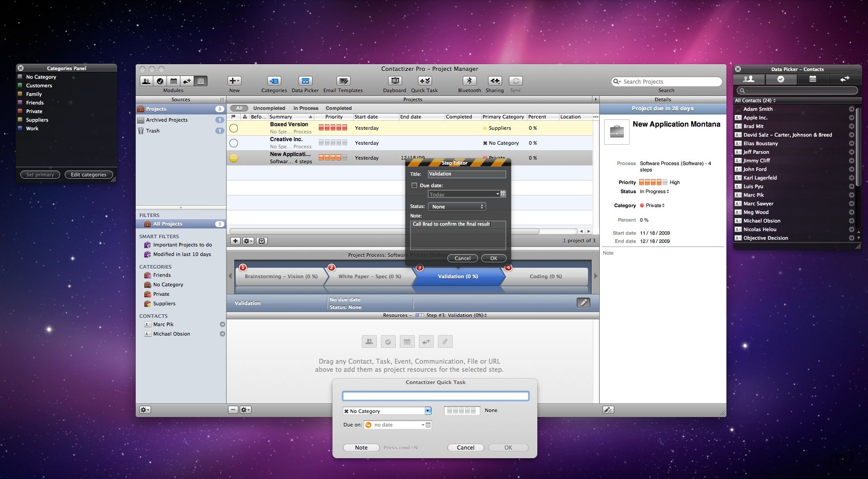Open the Projects module icon
Viewport: 868px width, 479px height.
(x=201, y=81)
